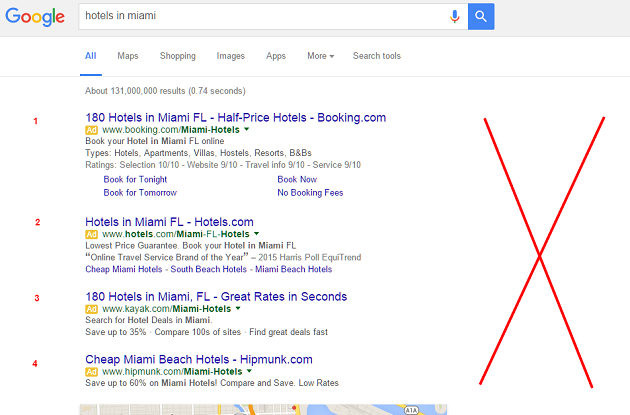Open kayak.com URL dropdown arrow

point(238,309)
